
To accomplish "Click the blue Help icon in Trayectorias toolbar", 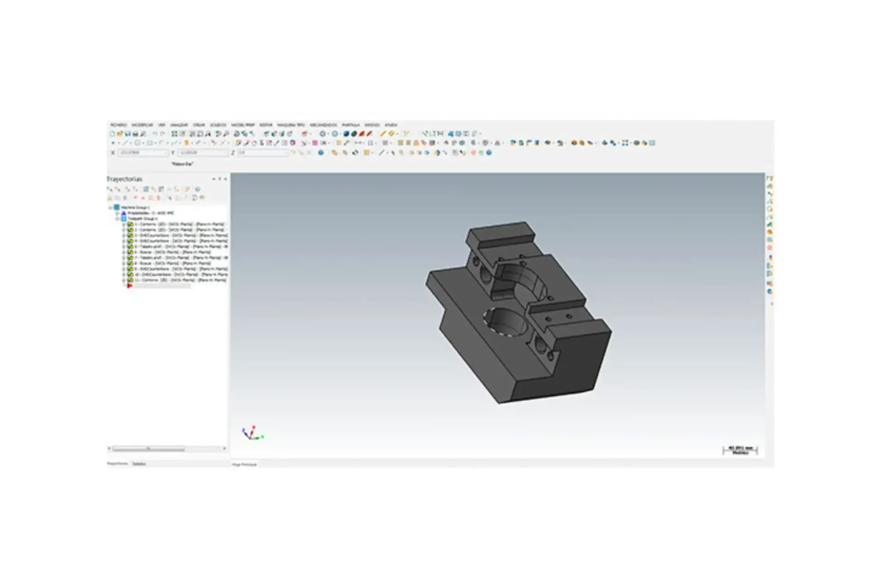I will pyautogui.click(x=197, y=189).
